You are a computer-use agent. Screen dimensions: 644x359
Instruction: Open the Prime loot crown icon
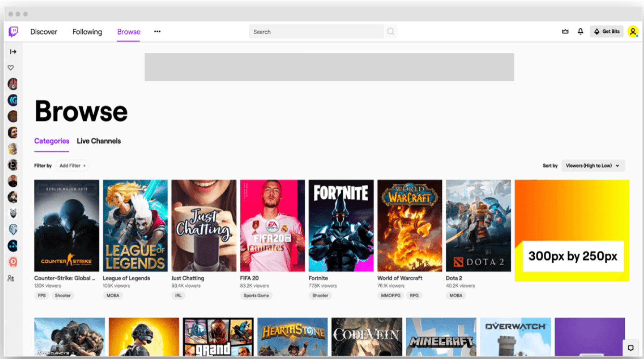(565, 32)
